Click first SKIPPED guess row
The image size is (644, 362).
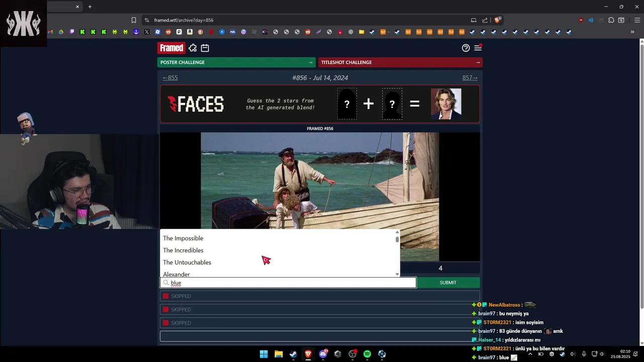pyautogui.click(x=320, y=296)
